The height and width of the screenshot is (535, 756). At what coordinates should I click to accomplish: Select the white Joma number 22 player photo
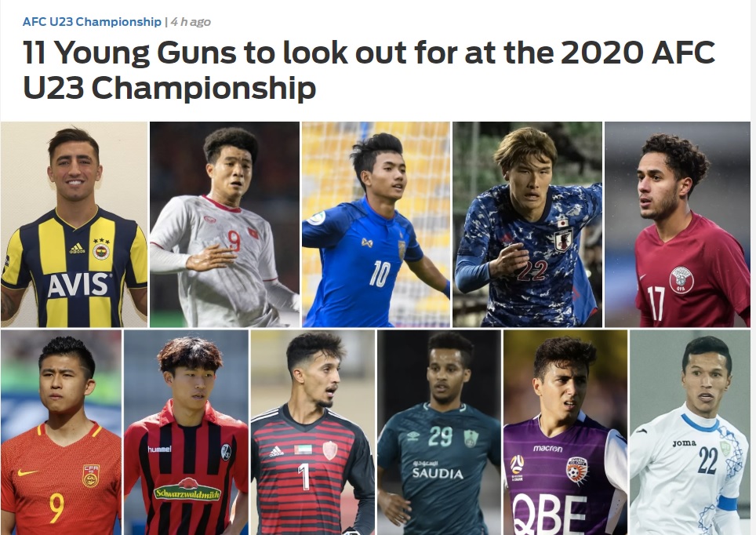[x=690, y=432]
